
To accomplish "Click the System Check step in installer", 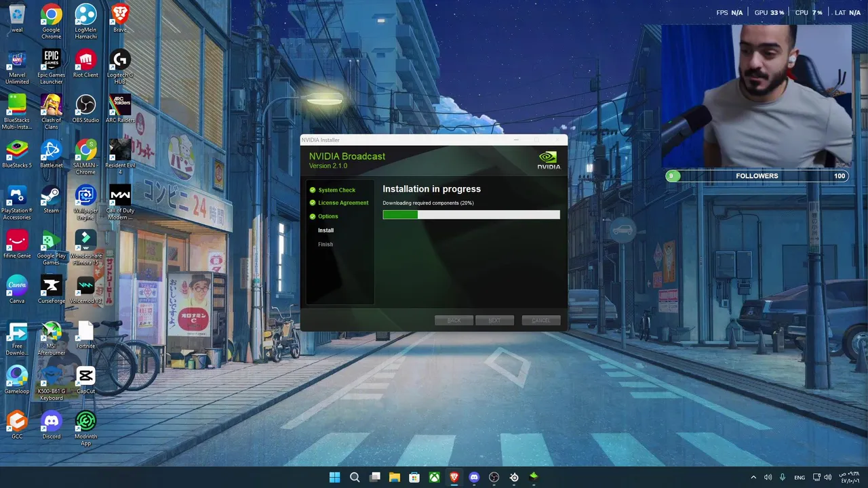I will tap(332, 190).
